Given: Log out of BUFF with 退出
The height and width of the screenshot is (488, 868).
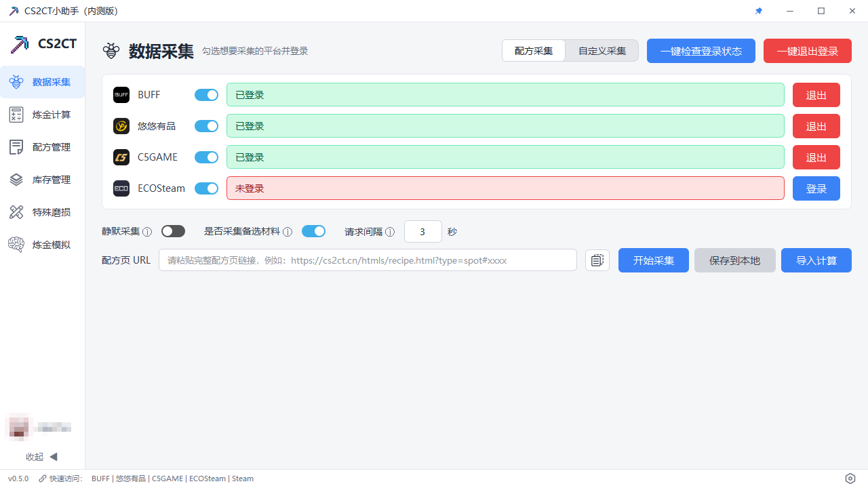Looking at the screenshot, I should pos(816,95).
